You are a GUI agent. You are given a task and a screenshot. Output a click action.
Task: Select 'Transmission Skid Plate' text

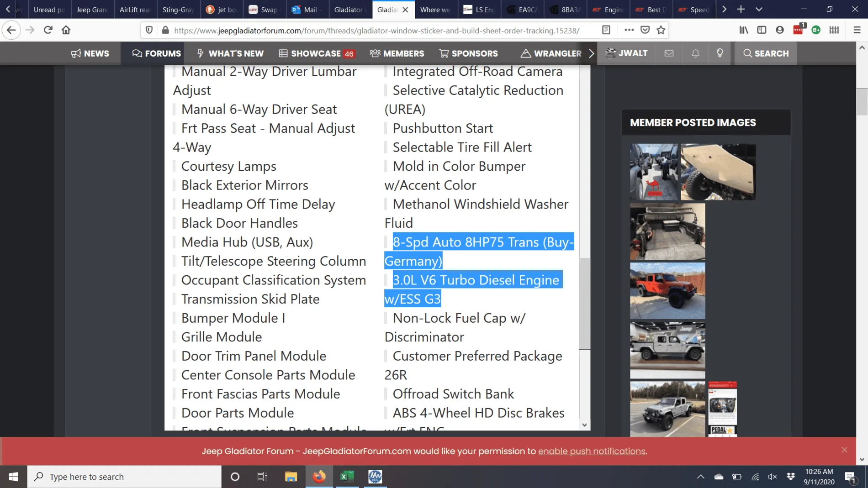(250, 299)
